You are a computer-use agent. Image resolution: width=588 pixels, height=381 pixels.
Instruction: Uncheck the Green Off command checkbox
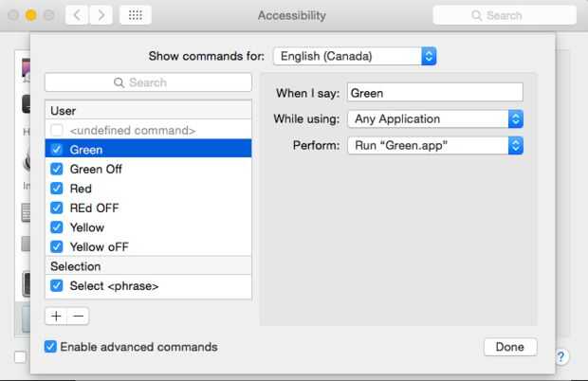pos(57,169)
